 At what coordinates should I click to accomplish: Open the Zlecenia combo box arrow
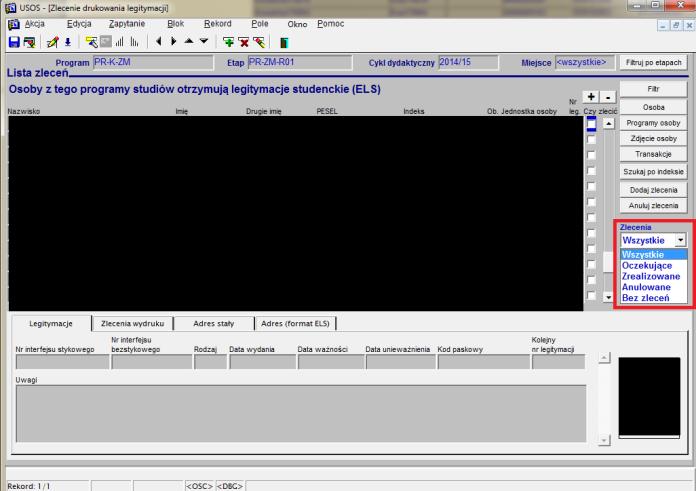click(x=680, y=240)
